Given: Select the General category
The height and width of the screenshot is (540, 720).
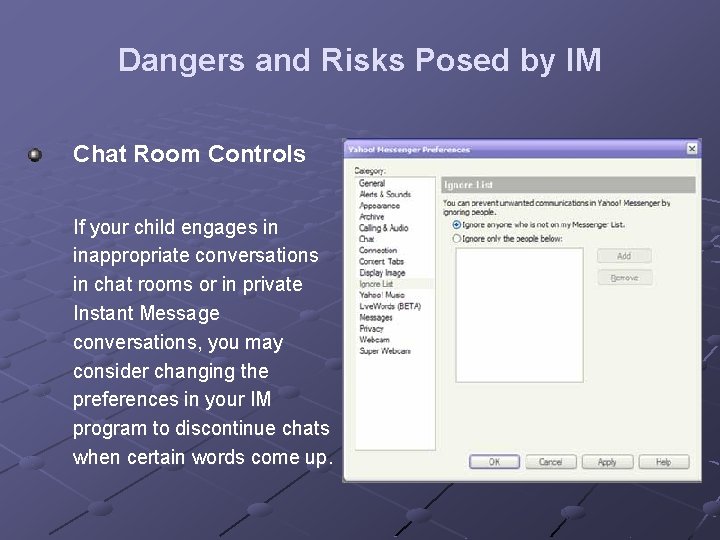Looking at the screenshot, I should [x=372, y=183].
